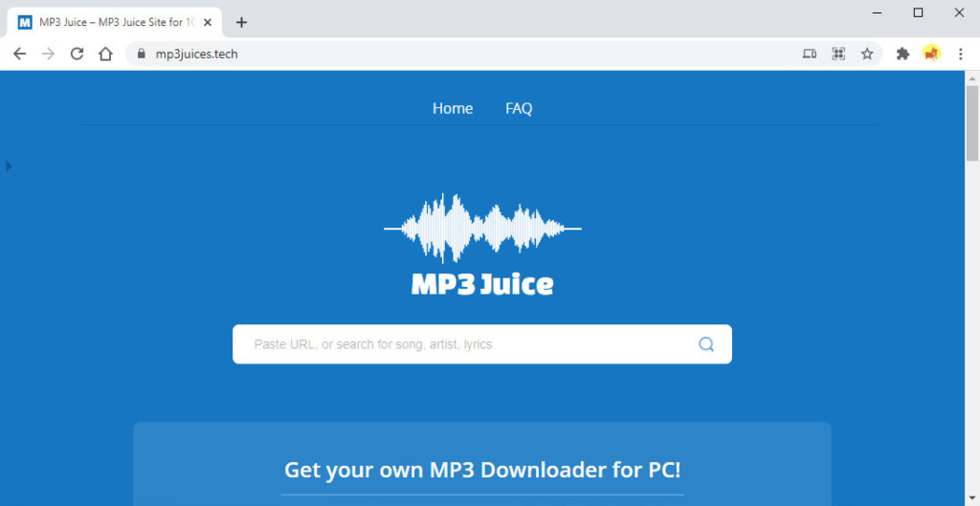Viewport: 980px width, 506px height.
Task: Reload the mp3juices.tech page
Action: [77, 54]
